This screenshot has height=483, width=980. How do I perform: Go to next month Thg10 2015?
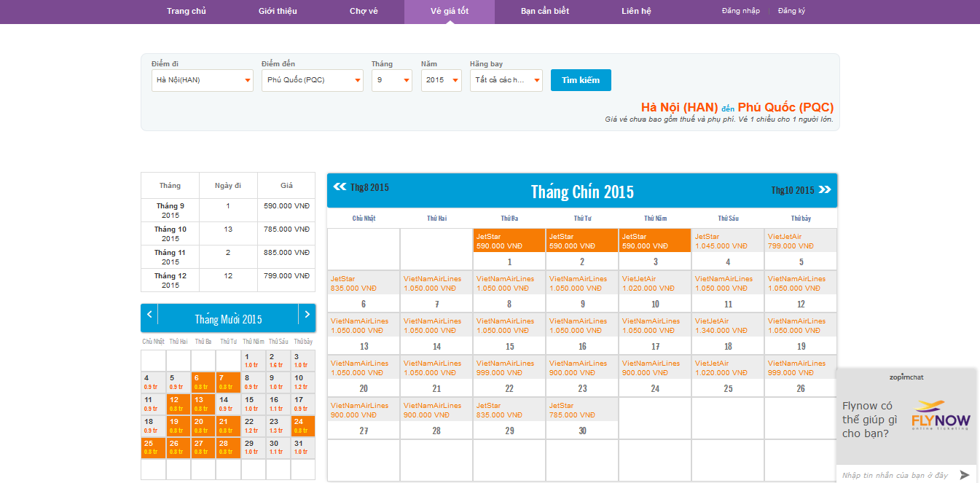(801, 190)
